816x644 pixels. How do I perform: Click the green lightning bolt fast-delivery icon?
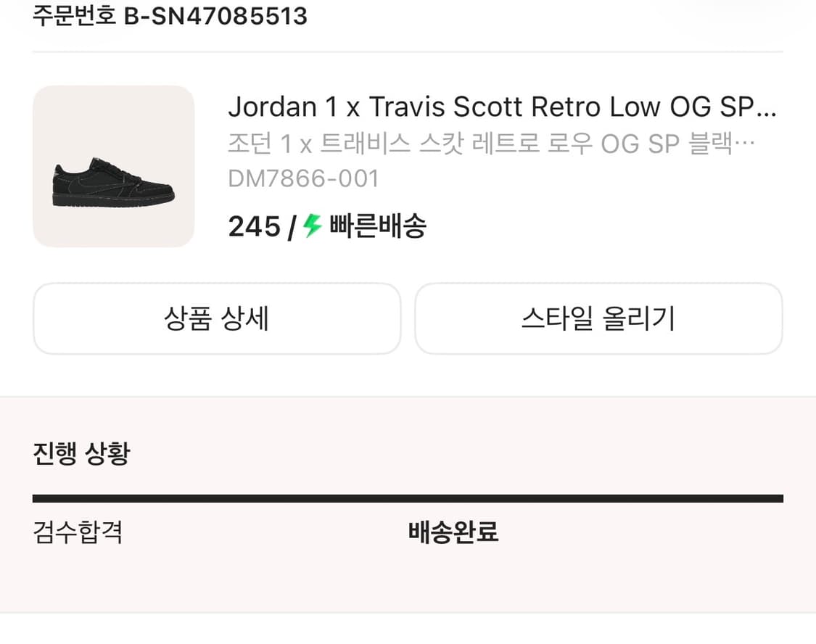313,226
